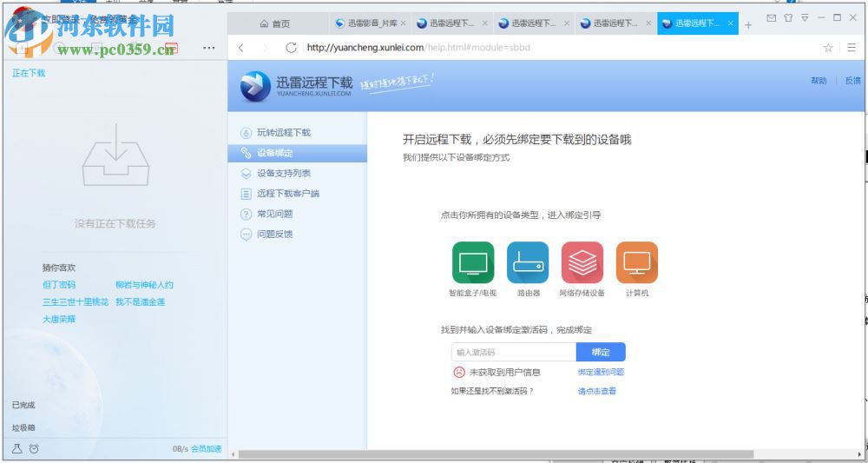The width and height of the screenshot is (868, 463).
Task: Open 问题反馈 in the sidebar
Action: (274, 235)
